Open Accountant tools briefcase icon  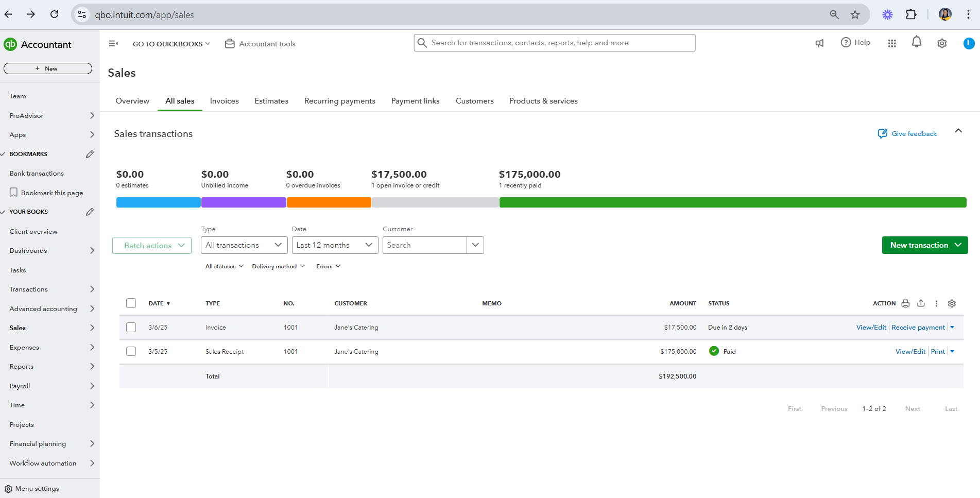point(230,44)
